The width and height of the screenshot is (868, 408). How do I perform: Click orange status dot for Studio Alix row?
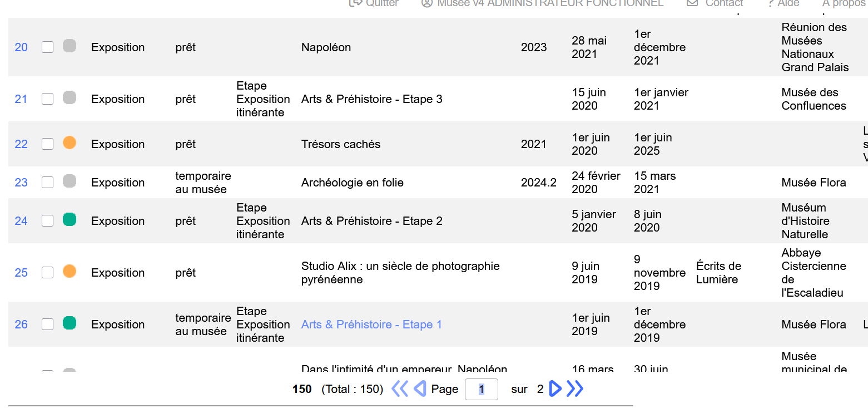coord(70,272)
